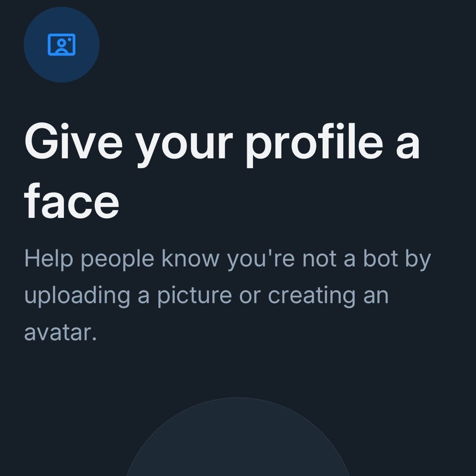Select the person silhouette in the picture icon
Viewport: 476px width, 476px height.
click(x=61, y=47)
